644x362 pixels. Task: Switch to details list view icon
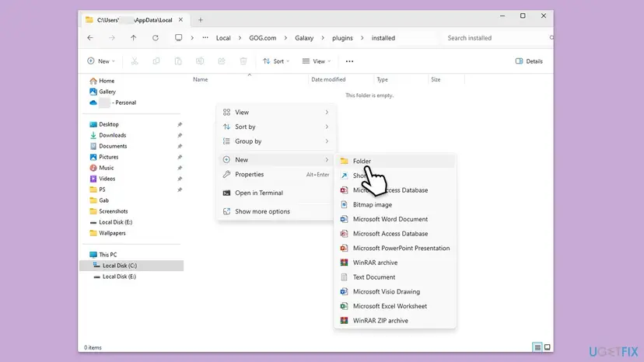click(x=537, y=347)
